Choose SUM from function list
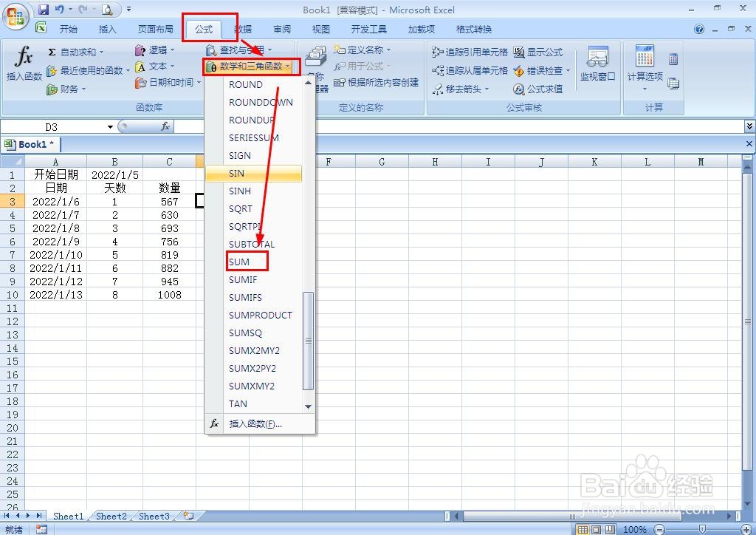 pyautogui.click(x=254, y=262)
